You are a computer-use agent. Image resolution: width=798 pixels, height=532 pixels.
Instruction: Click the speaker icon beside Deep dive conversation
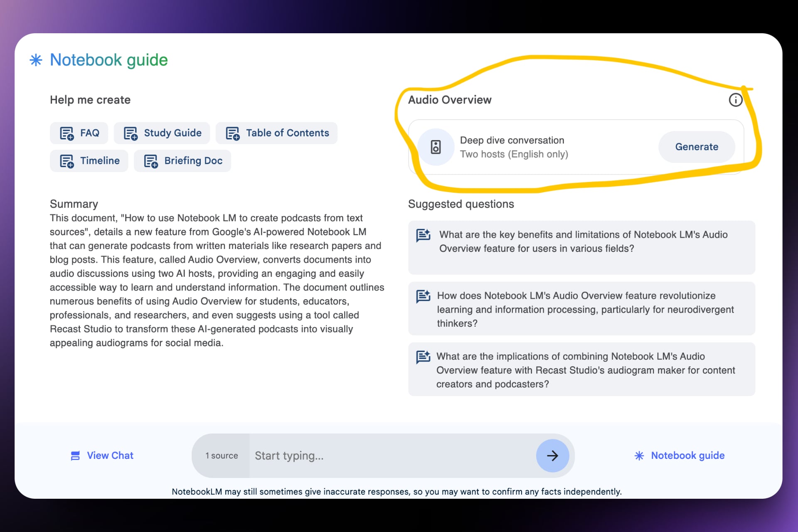point(436,147)
